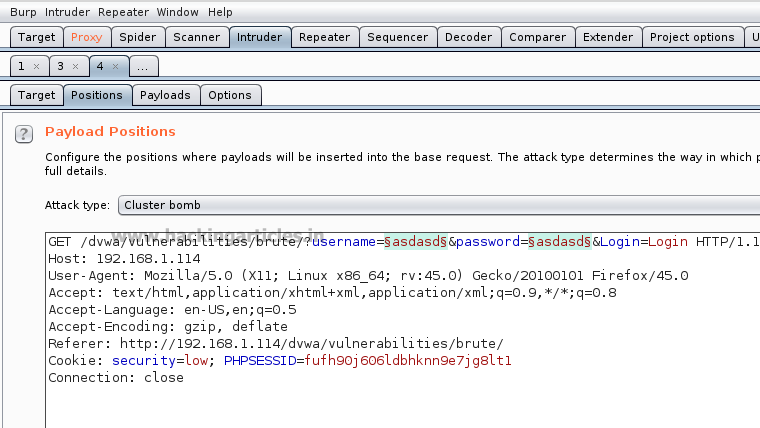
Task: Open the Help menu
Action: (220, 12)
